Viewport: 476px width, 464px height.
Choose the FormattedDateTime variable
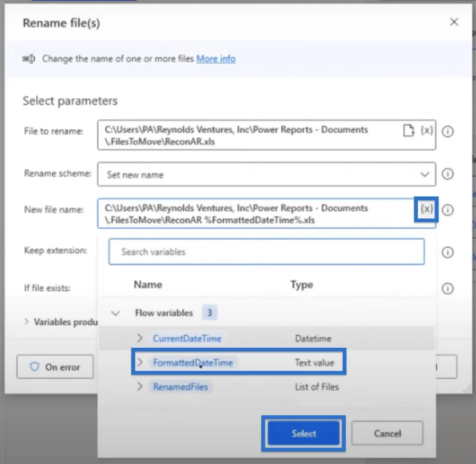(193, 363)
